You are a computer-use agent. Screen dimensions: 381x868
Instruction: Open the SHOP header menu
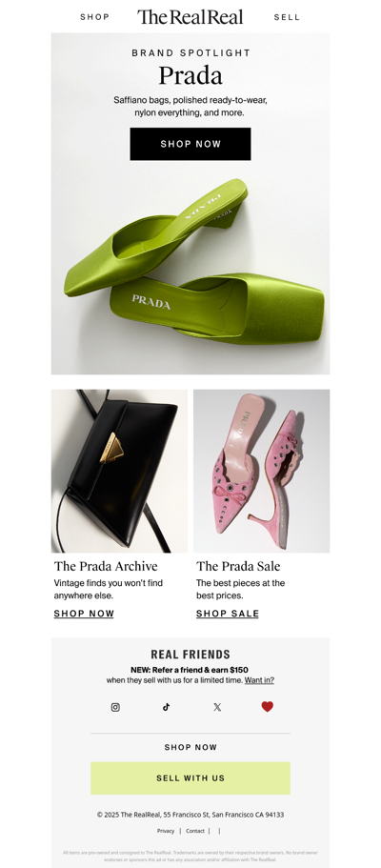pyautogui.click(x=94, y=17)
